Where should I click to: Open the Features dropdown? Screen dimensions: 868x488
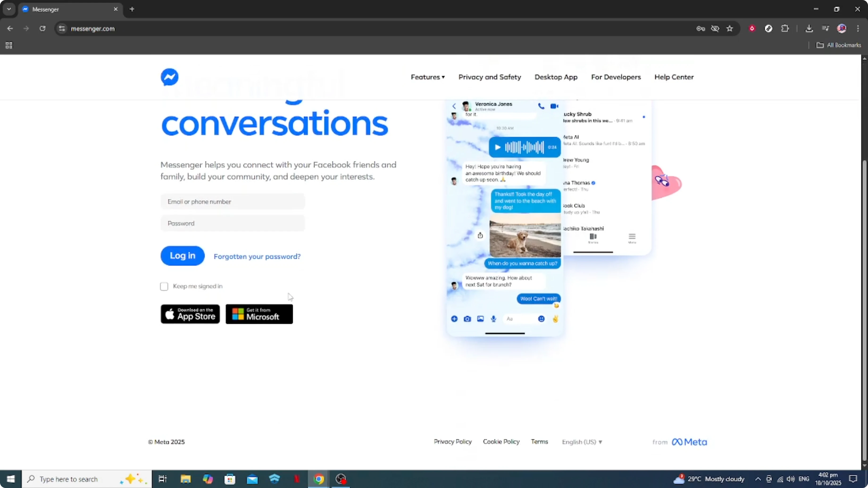click(428, 77)
